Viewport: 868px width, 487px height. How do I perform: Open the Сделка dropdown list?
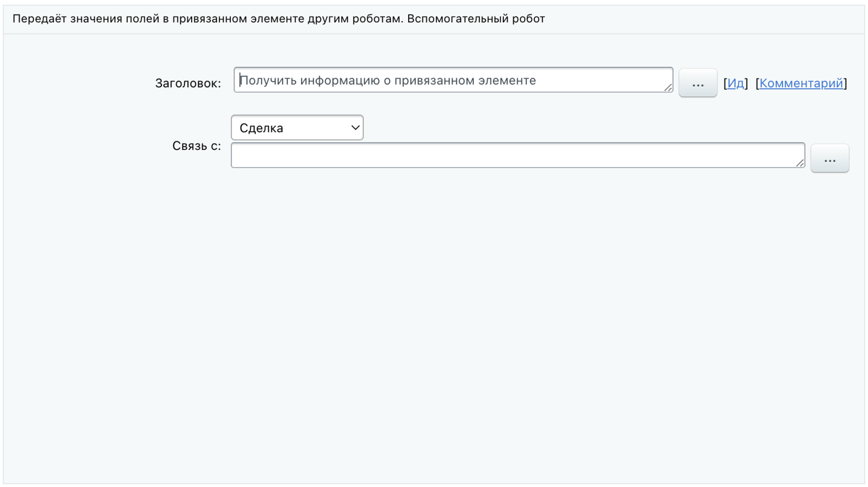[x=297, y=128]
